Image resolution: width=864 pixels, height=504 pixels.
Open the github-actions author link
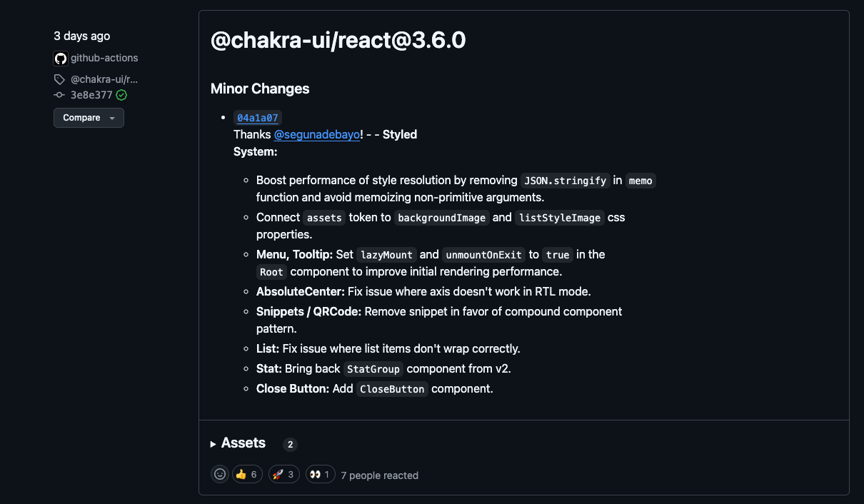coord(104,58)
